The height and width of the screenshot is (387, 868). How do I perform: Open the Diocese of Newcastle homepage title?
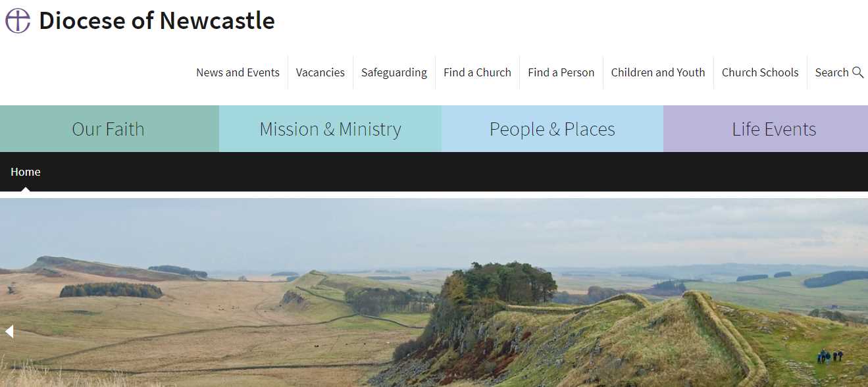point(157,21)
